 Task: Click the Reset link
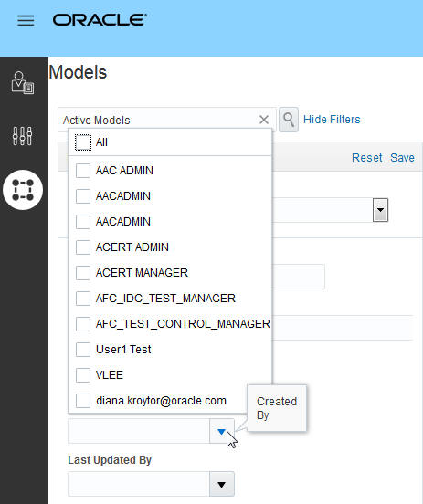[x=366, y=157]
